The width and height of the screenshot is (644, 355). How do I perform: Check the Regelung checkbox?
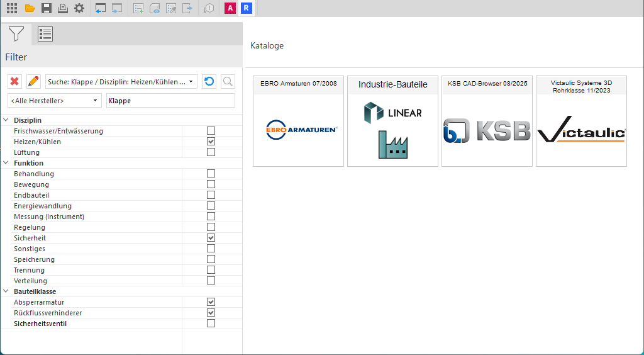[211, 227]
